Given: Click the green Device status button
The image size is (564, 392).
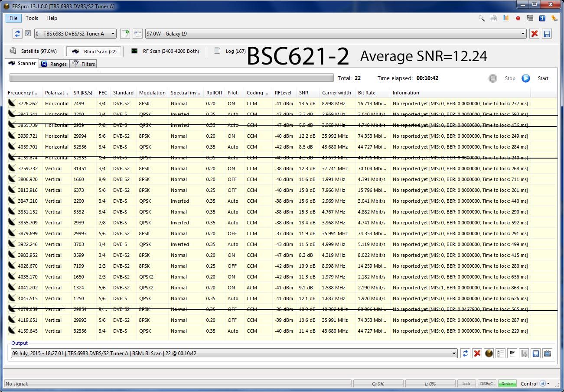Looking at the screenshot, I should [x=507, y=384].
